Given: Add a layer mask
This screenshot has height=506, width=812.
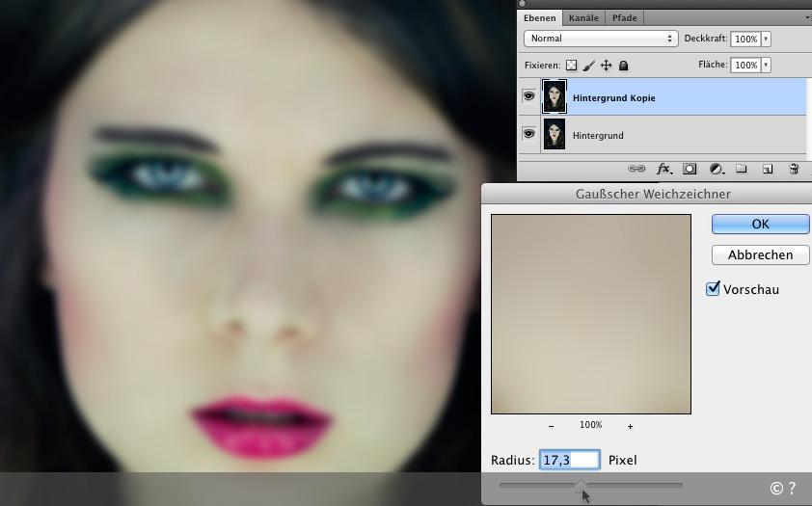Looking at the screenshot, I should pos(690,169).
